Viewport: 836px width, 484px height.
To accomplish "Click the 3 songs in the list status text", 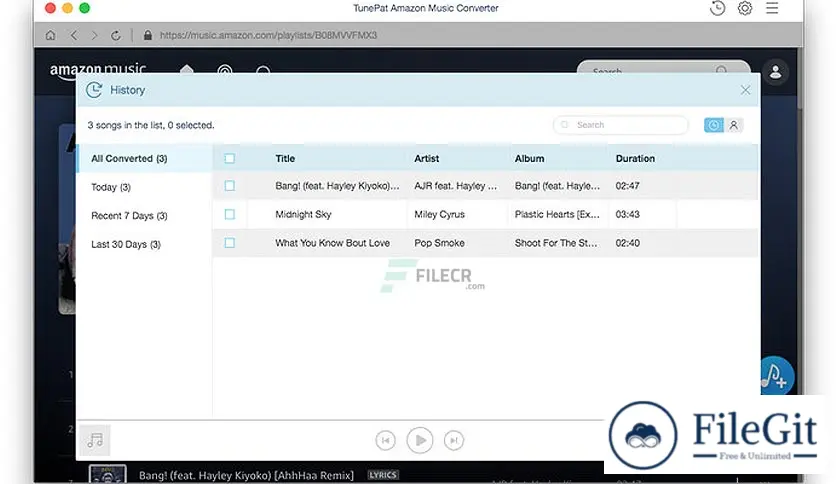I will (151, 125).
